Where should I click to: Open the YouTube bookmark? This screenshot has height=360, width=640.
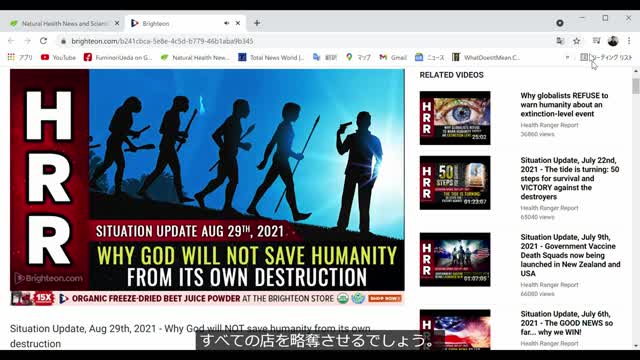[x=58, y=58]
